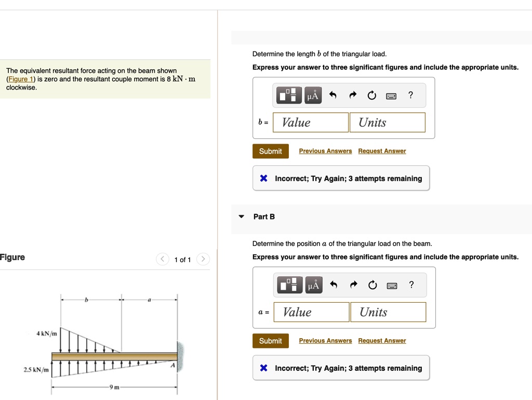Undo the last edit in a answer
The image size is (532, 400).
coord(334,285)
